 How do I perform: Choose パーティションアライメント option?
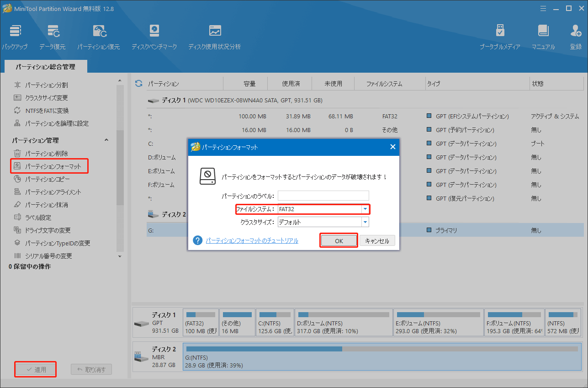(x=47, y=192)
